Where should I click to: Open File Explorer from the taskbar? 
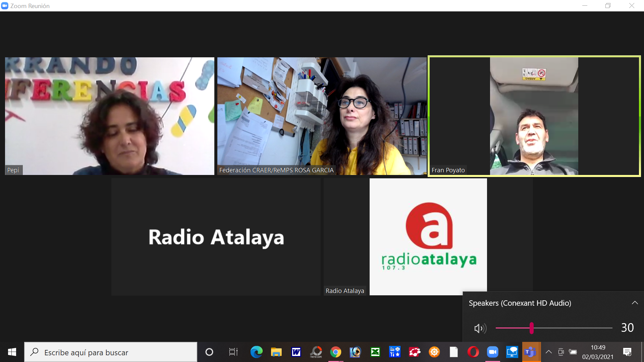(x=276, y=352)
